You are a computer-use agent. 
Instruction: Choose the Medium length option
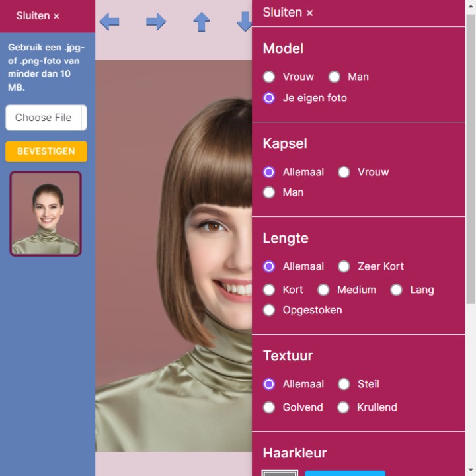point(323,290)
